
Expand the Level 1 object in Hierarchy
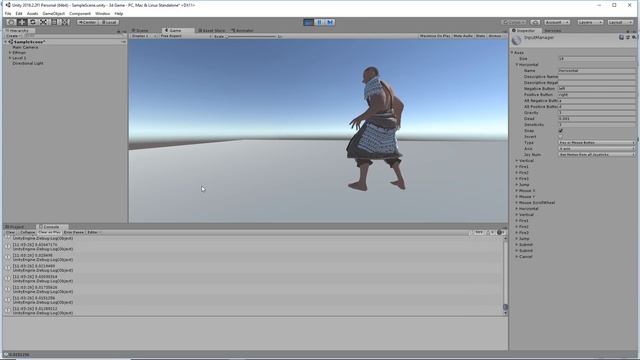tap(10, 58)
